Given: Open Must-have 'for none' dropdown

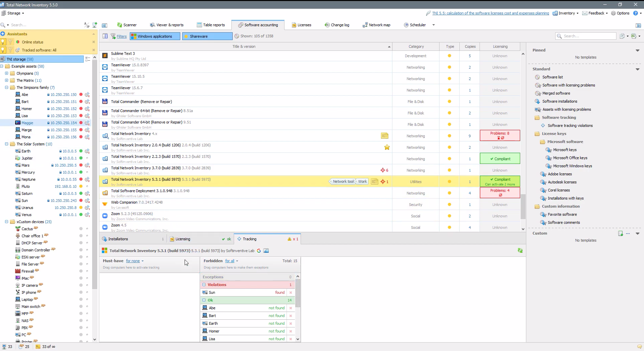Looking at the screenshot, I should [135, 261].
